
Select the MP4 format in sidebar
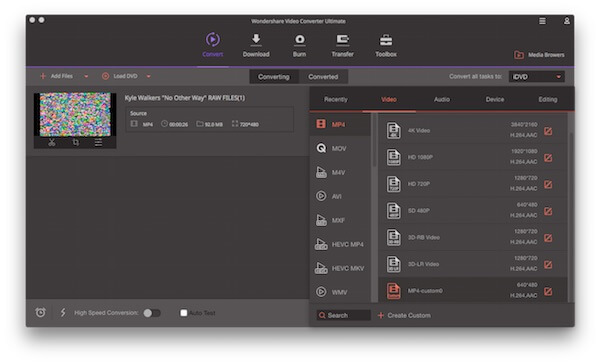click(340, 124)
